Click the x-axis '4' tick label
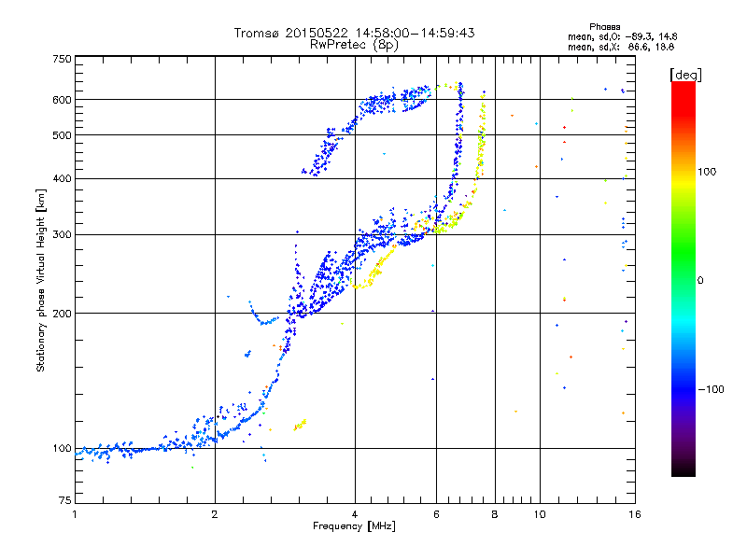747x560 pixels. pos(355,514)
